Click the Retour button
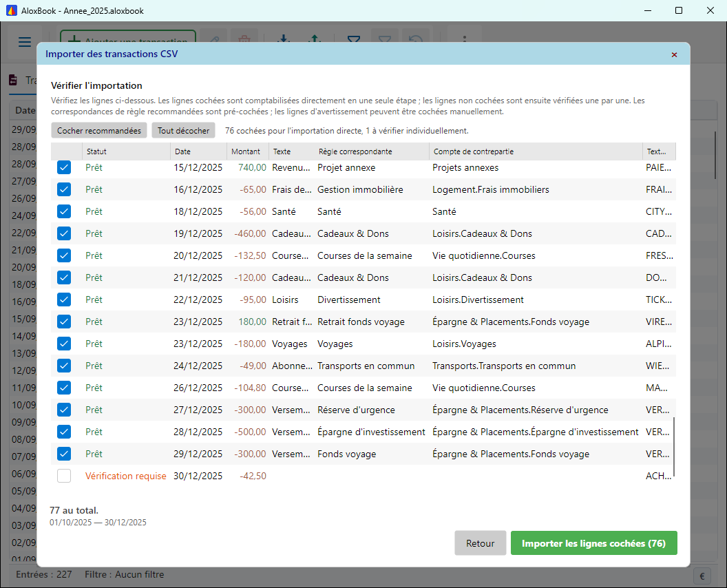727x588 pixels. [481, 543]
